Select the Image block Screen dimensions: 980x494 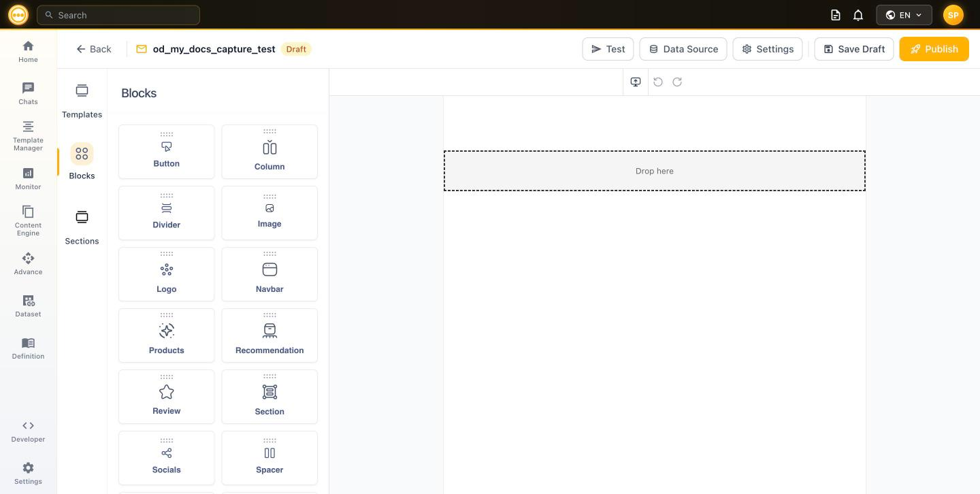pos(269,213)
